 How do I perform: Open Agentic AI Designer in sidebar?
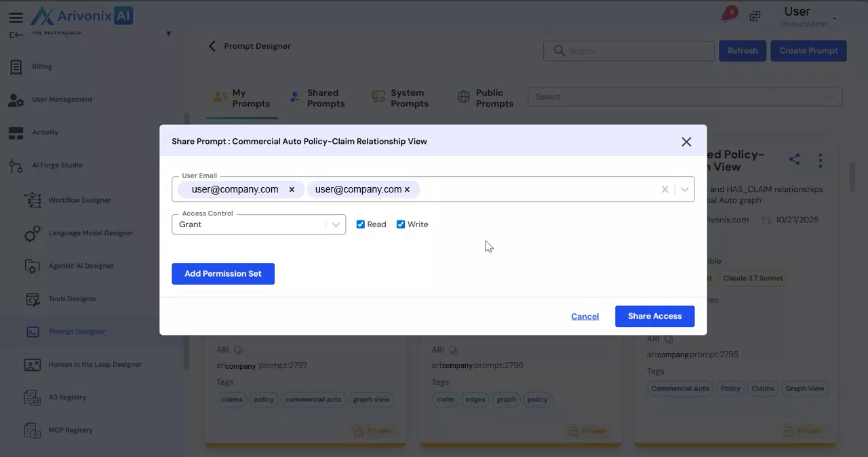pyautogui.click(x=81, y=266)
